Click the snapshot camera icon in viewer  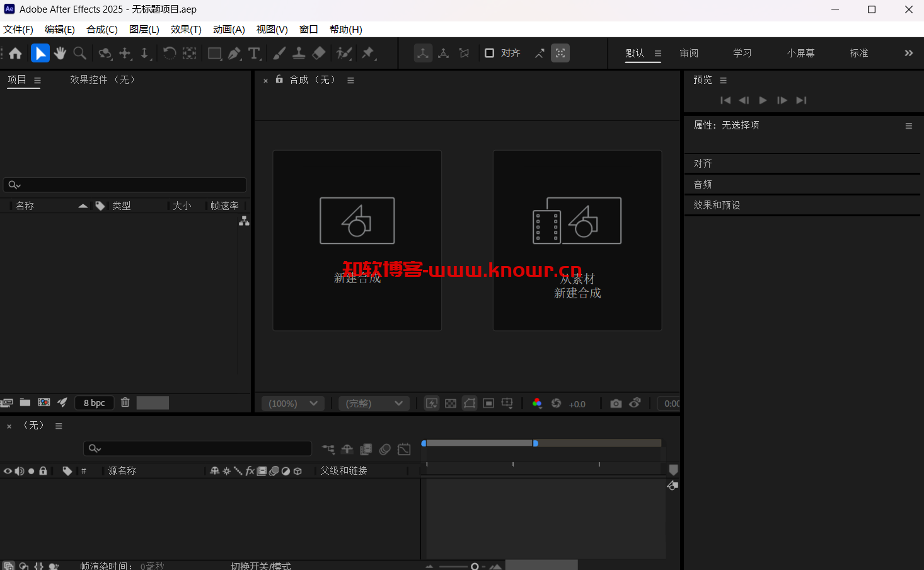tap(616, 404)
